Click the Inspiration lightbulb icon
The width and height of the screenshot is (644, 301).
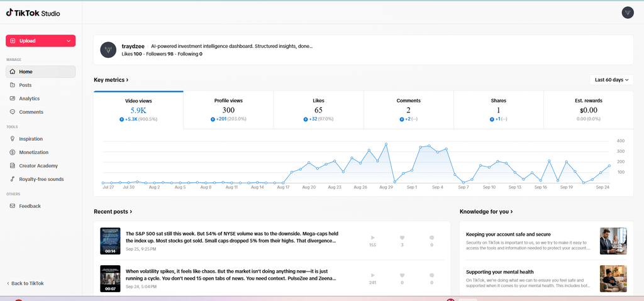(x=13, y=139)
